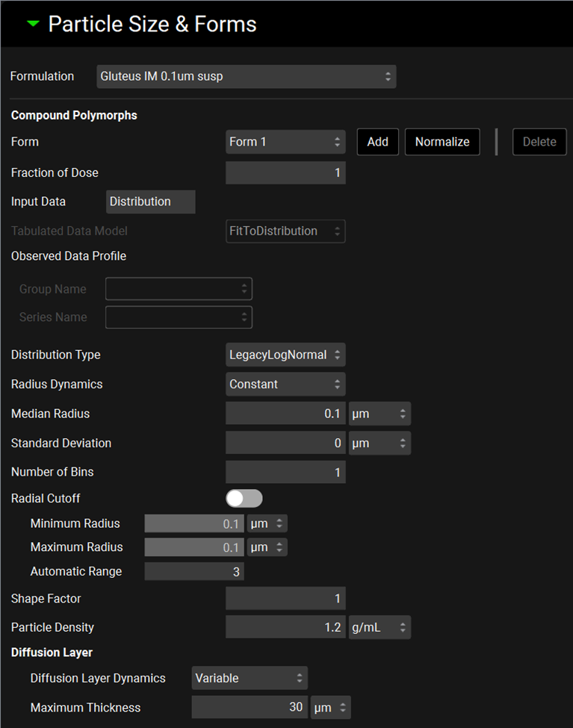This screenshot has height=728, width=573.
Task: Toggle the Radial Cutoff switch
Action: 244,498
